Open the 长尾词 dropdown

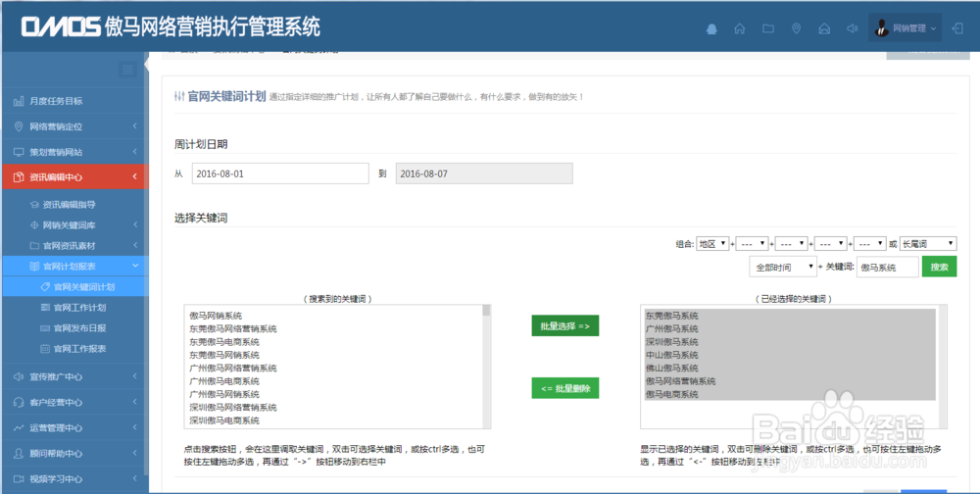click(928, 244)
